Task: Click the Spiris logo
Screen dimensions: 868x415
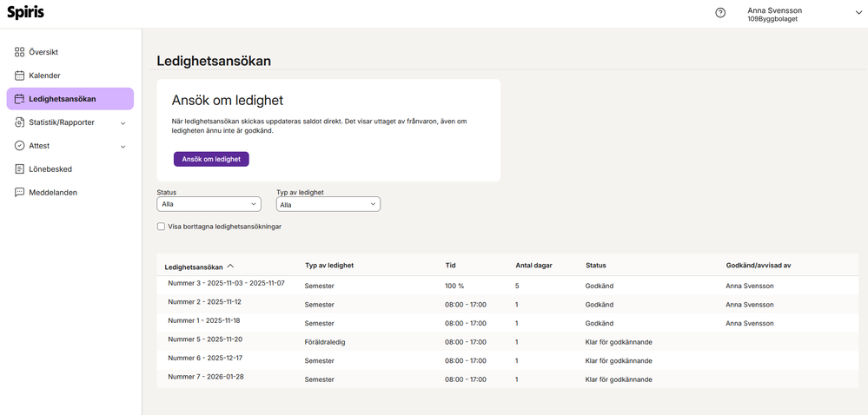Action: coord(25,13)
